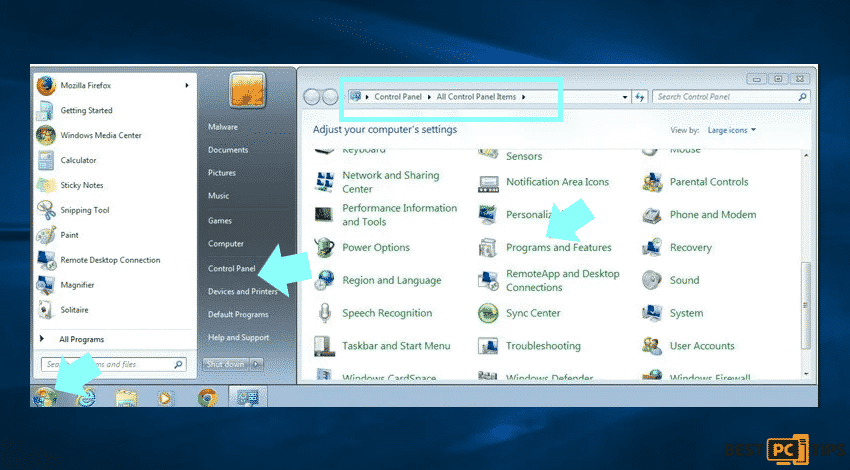Open Help and Support from the Start menu
850x470 pixels.
coord(239,337)
